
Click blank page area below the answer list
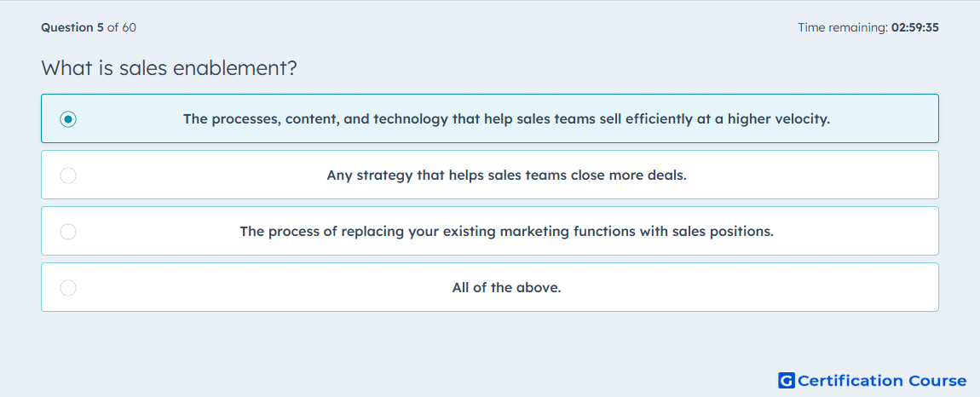click(437, 350)
